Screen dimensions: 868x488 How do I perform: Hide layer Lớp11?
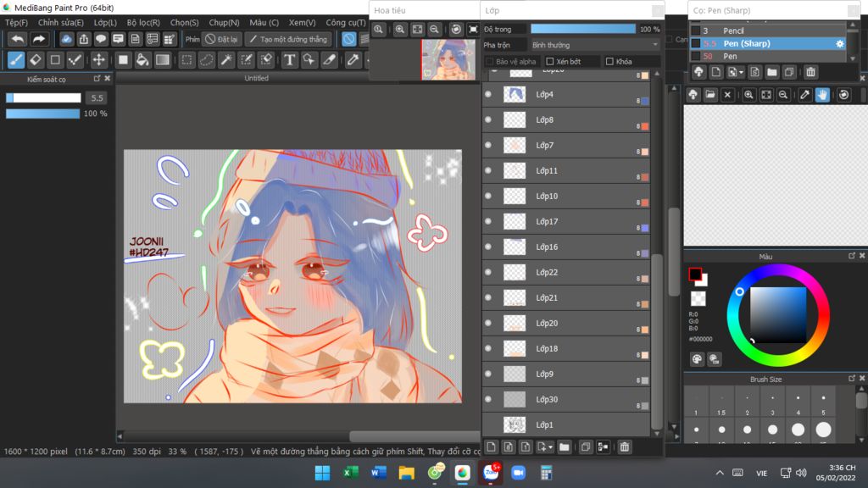tap(488, 170)
